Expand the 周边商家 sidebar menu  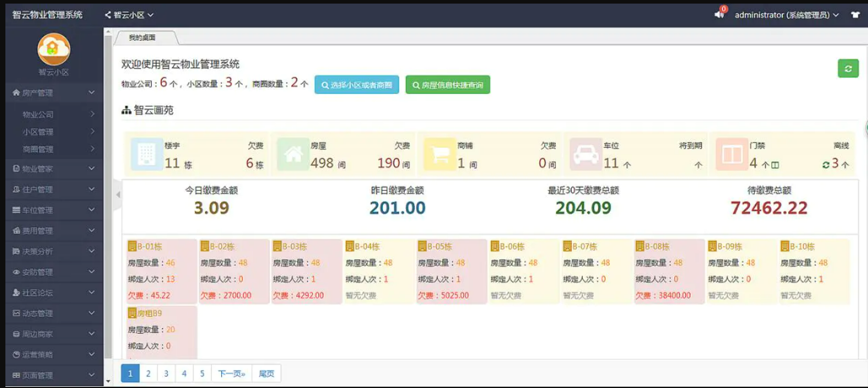click(x=54, y=334)
